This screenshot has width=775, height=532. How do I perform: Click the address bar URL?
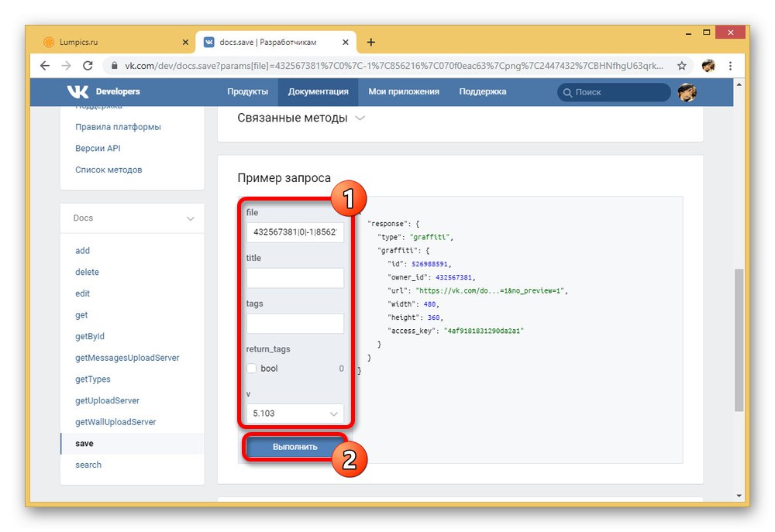pos(394,66)
